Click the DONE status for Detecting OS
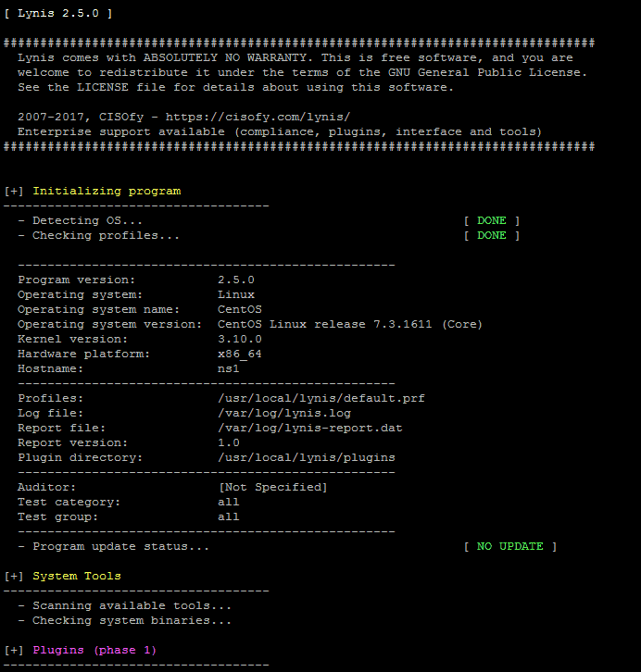641x672 pixels. tap(492, 220)
